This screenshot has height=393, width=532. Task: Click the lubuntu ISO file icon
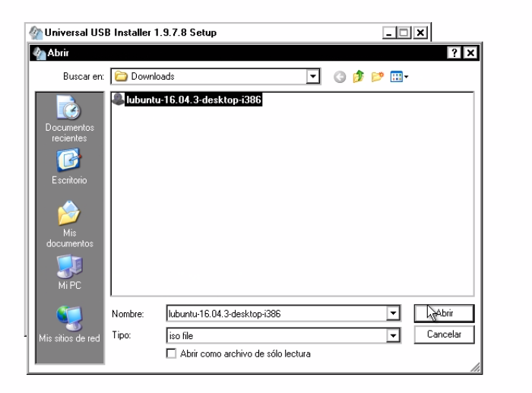click(x=118, y=100)
